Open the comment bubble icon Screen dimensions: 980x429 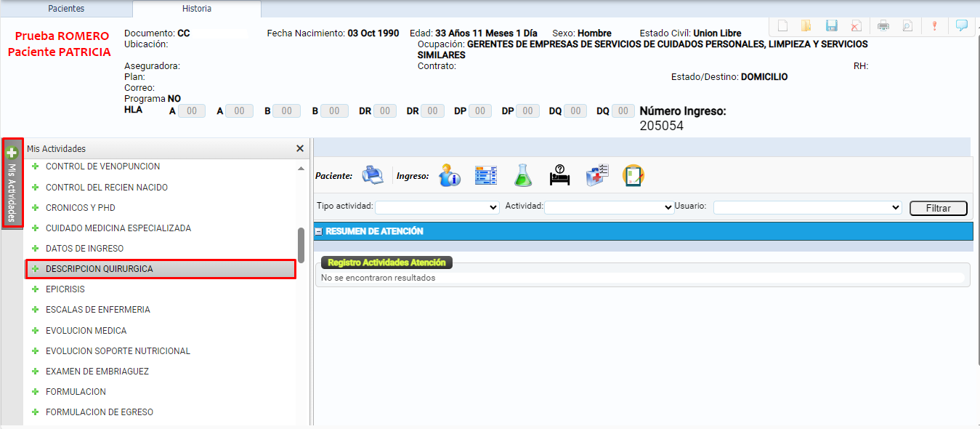pyautogui.click(x=960, y=25)
